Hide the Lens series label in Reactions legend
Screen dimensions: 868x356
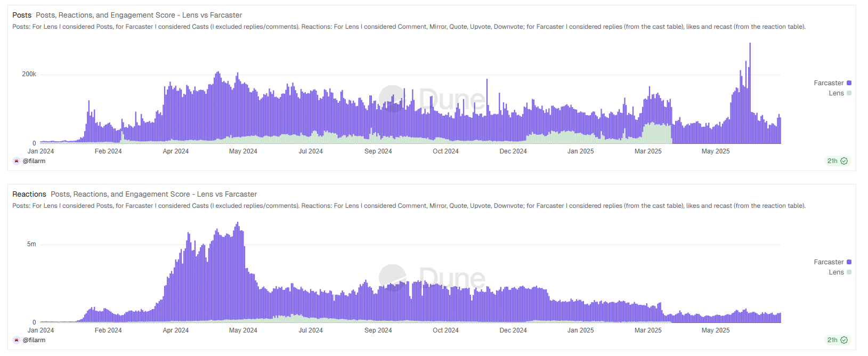[x=835, y=272]
